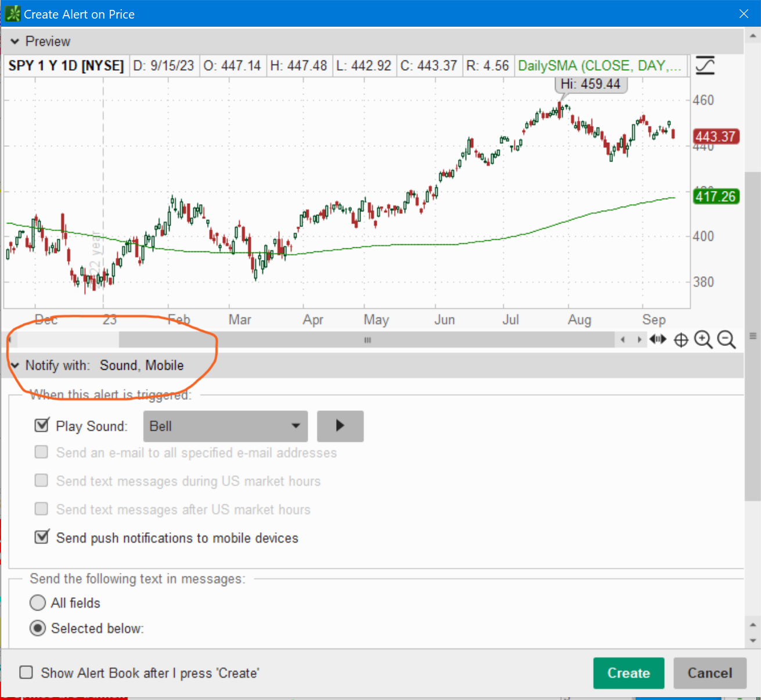Enable text messages after US market hours
The height and width of the screenshot is (700, 761).
pos(41,509)
